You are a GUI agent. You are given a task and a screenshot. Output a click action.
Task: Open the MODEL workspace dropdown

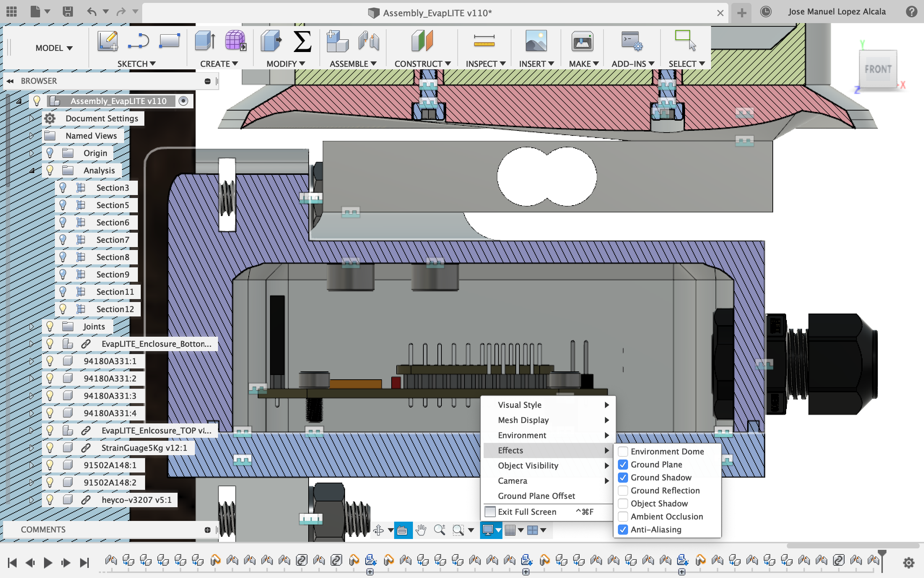(x=54, y=48)
